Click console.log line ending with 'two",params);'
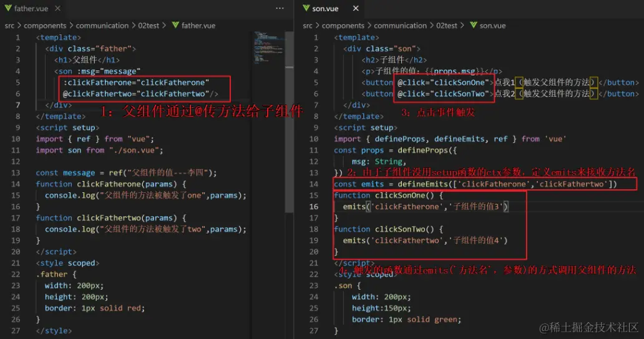The height and width of the screenshot is (339, 644). point(146,229)
